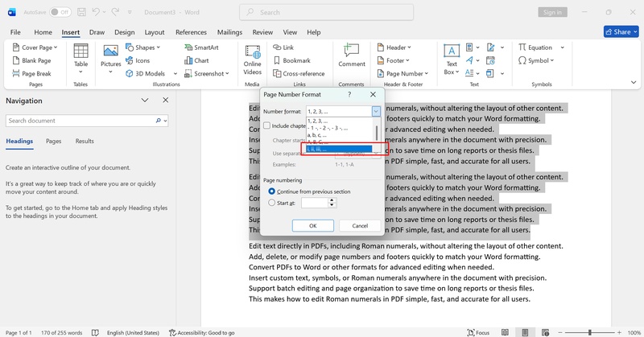Expand the Number format dropdown arrow
The height and width of the screenshot is (337, 644).
click(375, 112)
